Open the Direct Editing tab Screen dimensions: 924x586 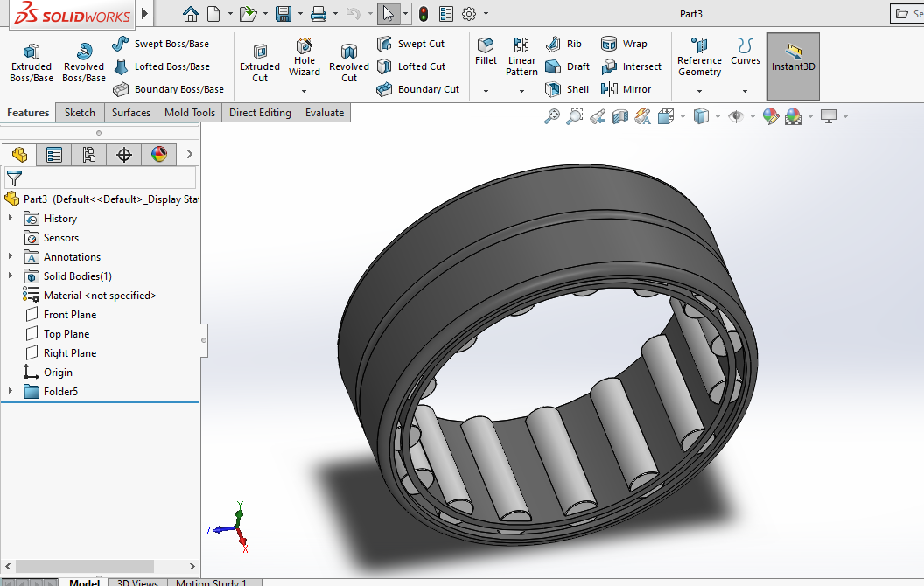coord(260,113)
